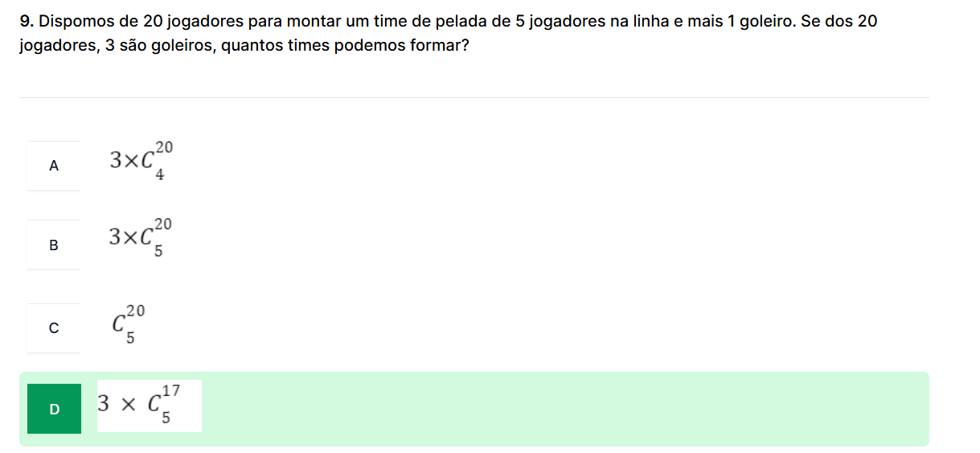Select answer option B letter box

click(x=54, y=245)
